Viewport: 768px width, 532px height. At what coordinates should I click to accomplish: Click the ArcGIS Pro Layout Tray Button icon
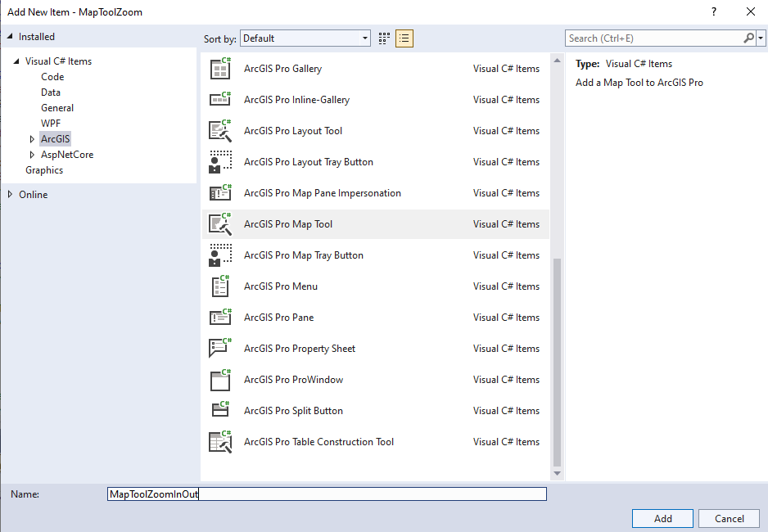[220, 162]
